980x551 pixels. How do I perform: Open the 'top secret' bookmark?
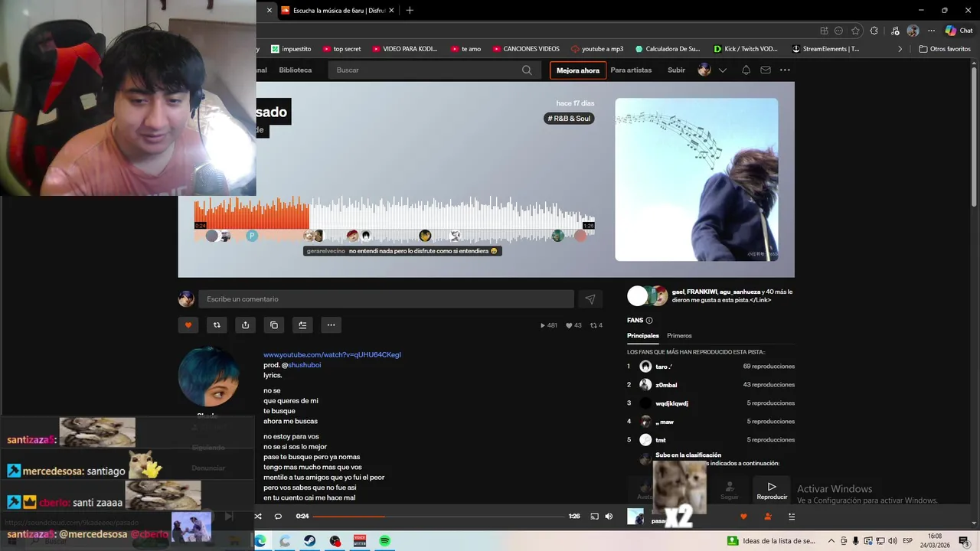click(x=341, y=49)
